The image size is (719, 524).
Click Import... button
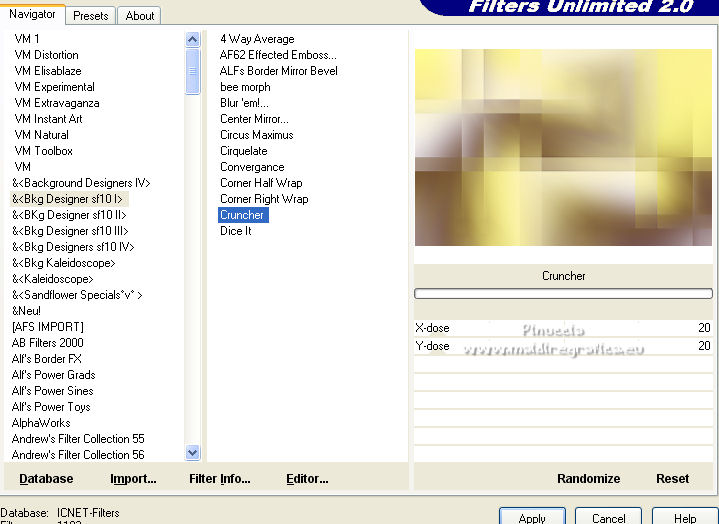[133, 479]
